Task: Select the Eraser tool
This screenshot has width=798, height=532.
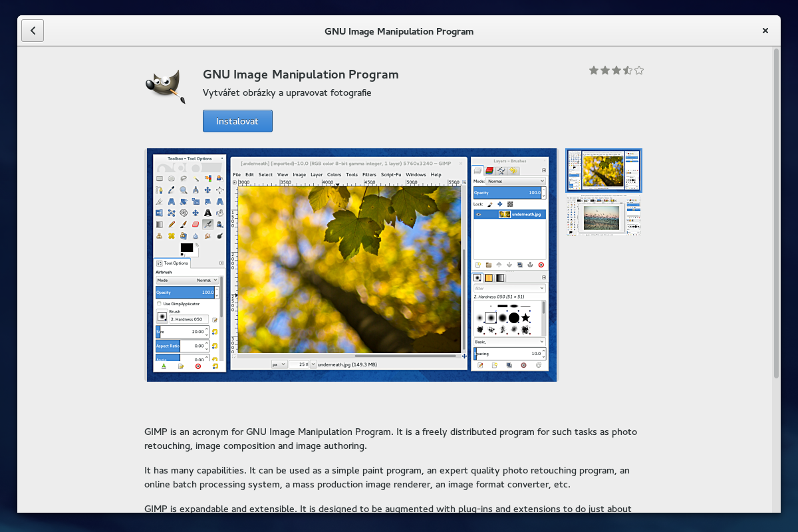Action: pyautogui.click(x=196, y=224)
